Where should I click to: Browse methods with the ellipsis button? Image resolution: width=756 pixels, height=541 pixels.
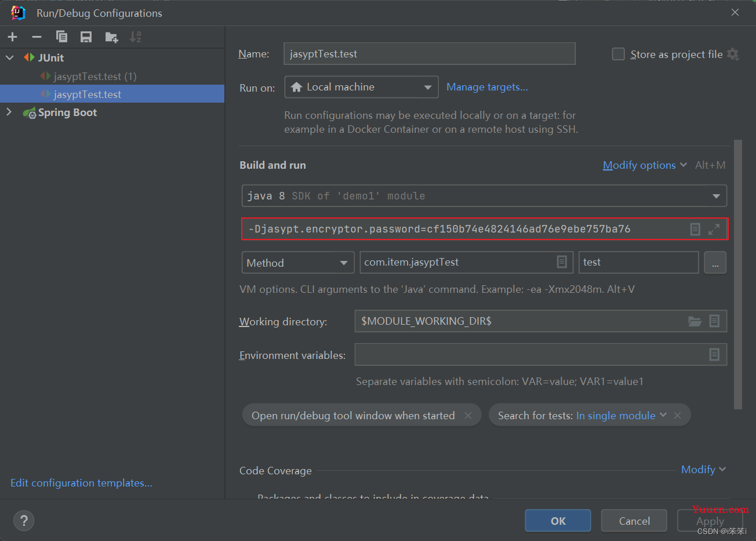coord(715,263)
